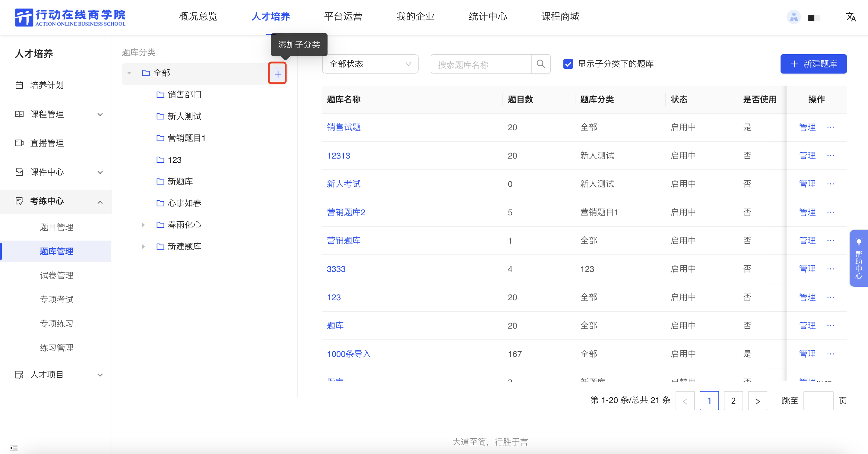Click the user avatar icon
This screenshot has width=868, height=454.
click(x=794, y=17)
